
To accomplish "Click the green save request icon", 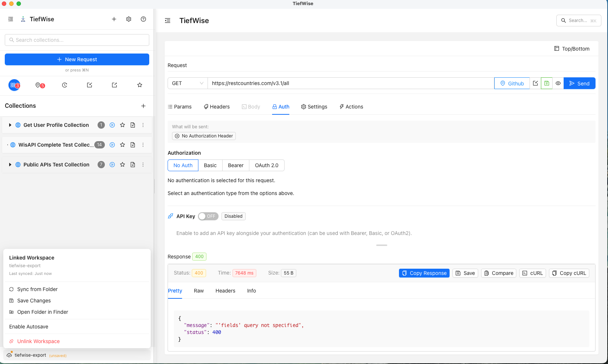I will [x=547, y=83].
